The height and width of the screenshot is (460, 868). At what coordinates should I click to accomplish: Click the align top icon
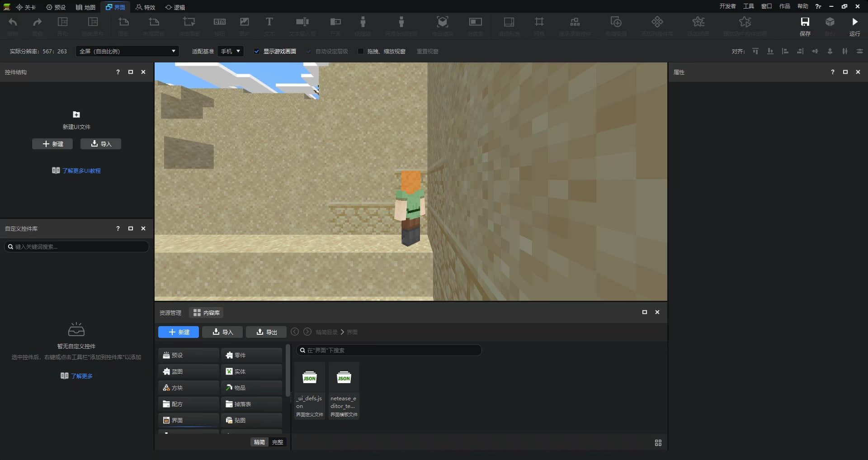(755, 51)
